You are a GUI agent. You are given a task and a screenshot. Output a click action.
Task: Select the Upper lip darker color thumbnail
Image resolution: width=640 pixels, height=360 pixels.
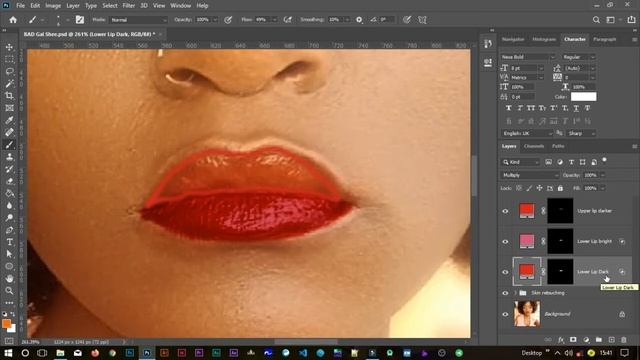[527, 211]
